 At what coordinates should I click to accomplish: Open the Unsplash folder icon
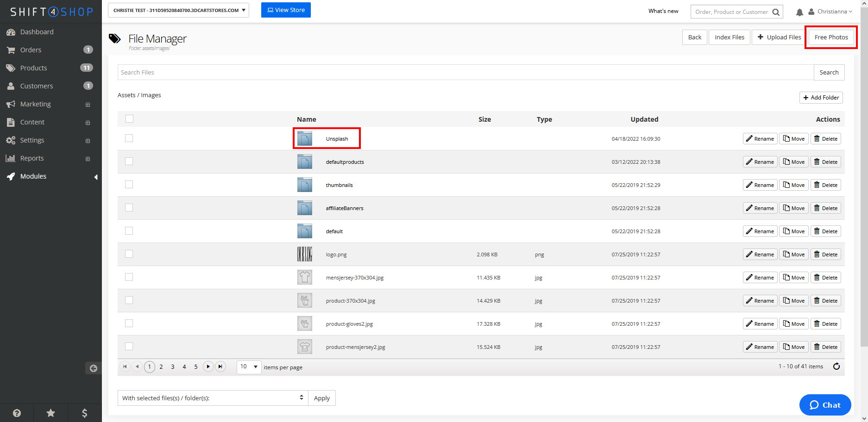(304, 138)
